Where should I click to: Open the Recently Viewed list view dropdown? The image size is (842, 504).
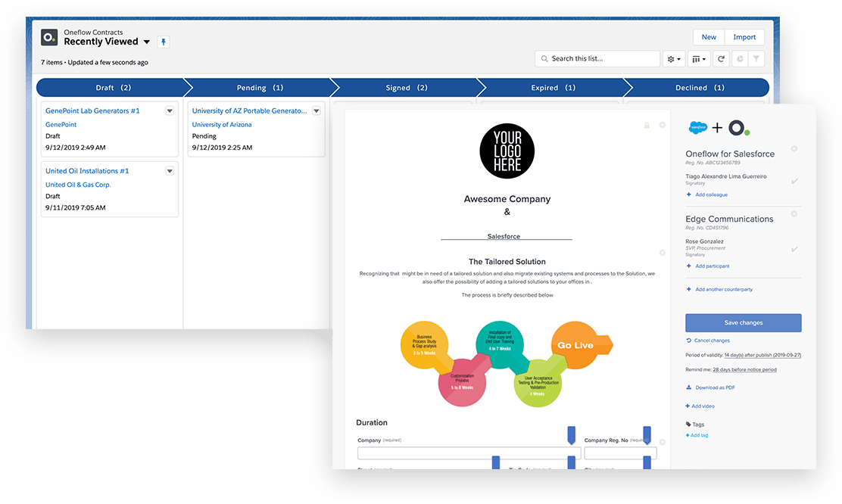[147, 42]
